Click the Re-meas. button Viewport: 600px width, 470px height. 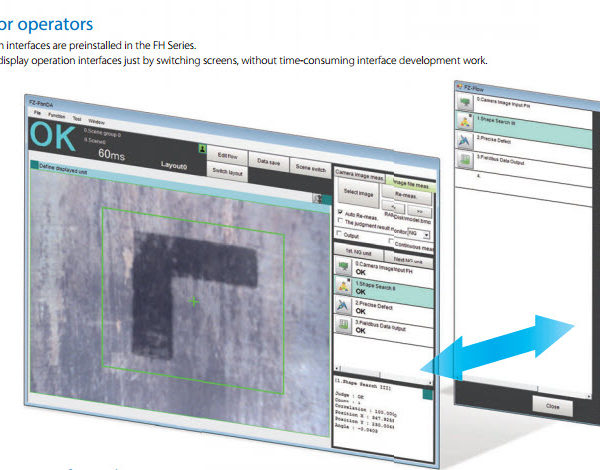coord(406,195)
